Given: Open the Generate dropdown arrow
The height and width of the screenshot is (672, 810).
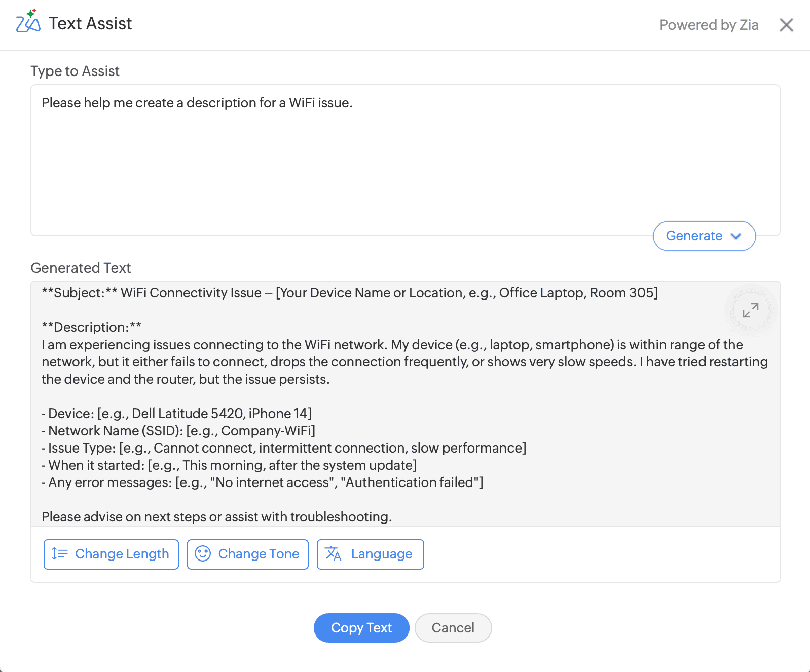Looking at the screenshot, I should tap(736, 236).
